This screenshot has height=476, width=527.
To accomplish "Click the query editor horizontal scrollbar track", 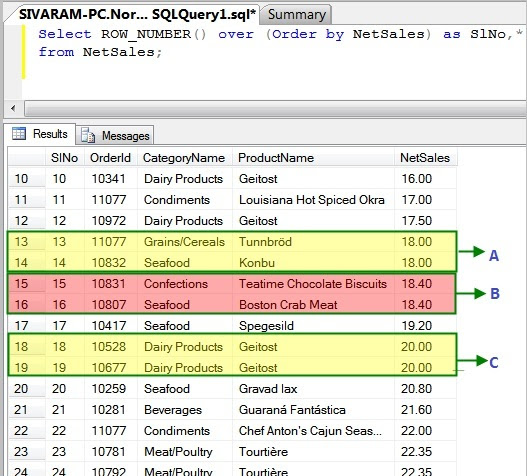I will click(275, 109).
